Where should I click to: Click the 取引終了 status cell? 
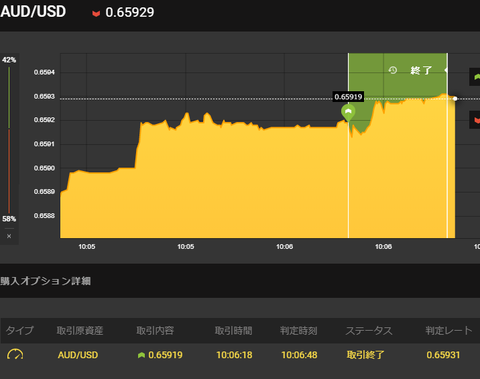coord(365,355)
